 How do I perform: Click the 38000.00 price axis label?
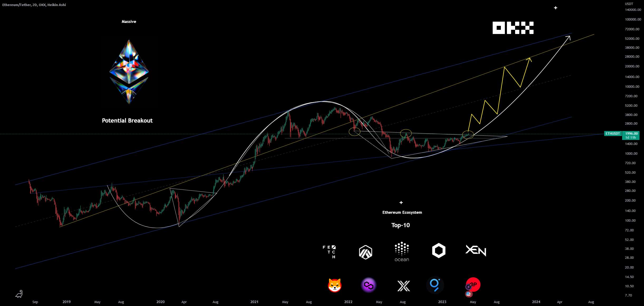(x=632, y=48)
